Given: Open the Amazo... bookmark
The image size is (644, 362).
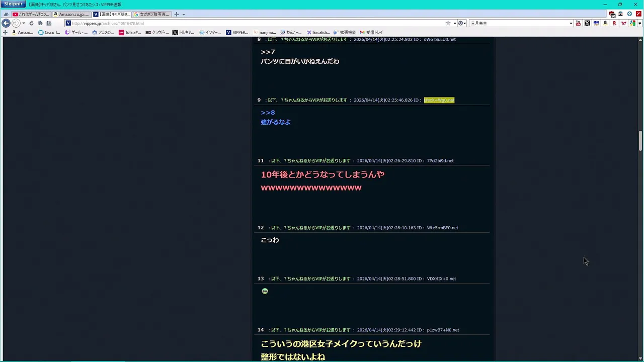Looking at the screenshot, I should click(22, 32).
